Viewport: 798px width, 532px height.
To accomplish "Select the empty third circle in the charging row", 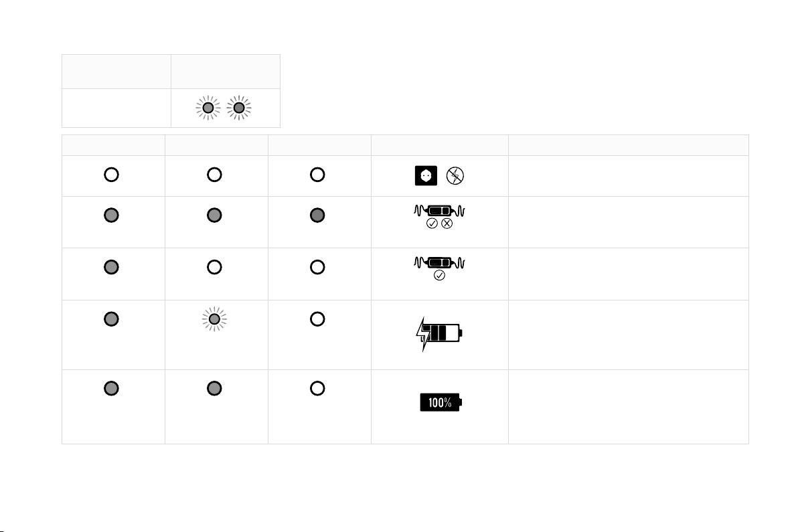I will (317, 319).
